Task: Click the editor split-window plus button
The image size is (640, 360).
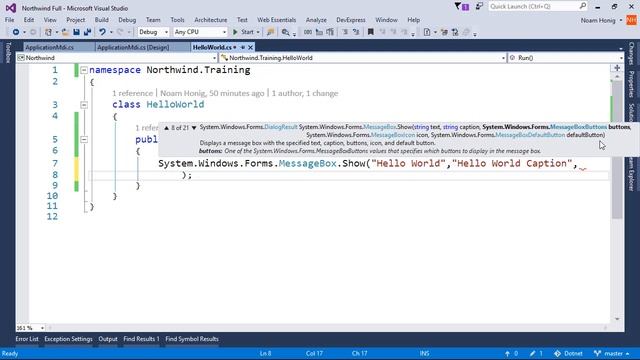Action: pyautogui.click(x=617, y=68)
